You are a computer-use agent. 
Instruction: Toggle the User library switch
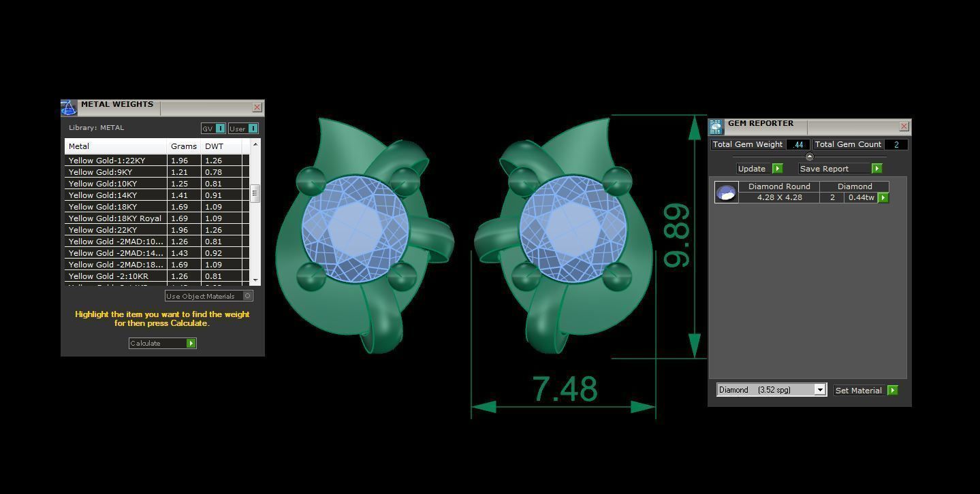click(x=243, y=128)
